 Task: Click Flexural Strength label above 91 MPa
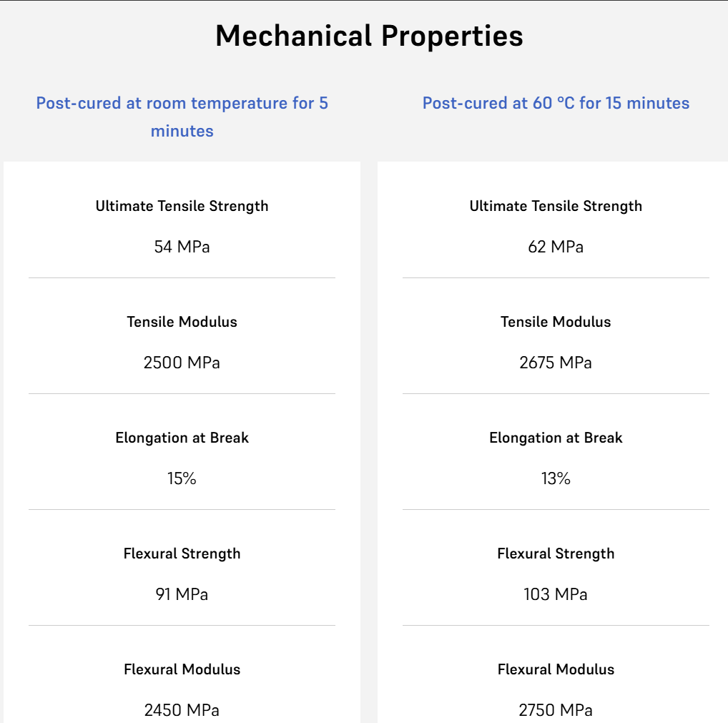(182, 554)
